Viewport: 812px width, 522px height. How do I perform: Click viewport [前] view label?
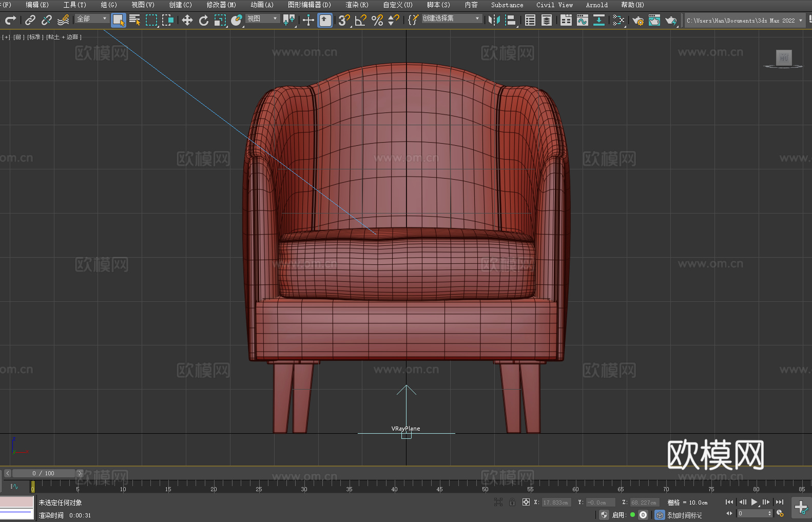pyautogui.click(x=18, y=37)
